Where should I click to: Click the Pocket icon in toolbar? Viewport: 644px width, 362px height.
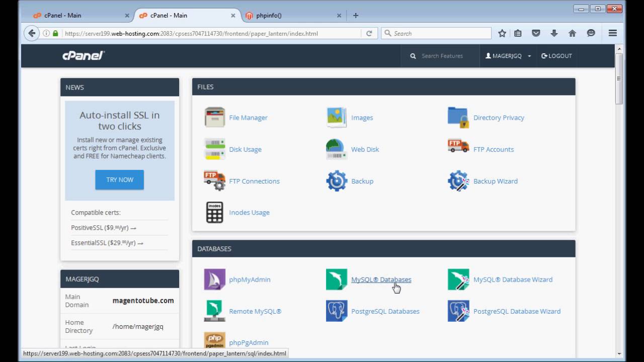[536, 33]
